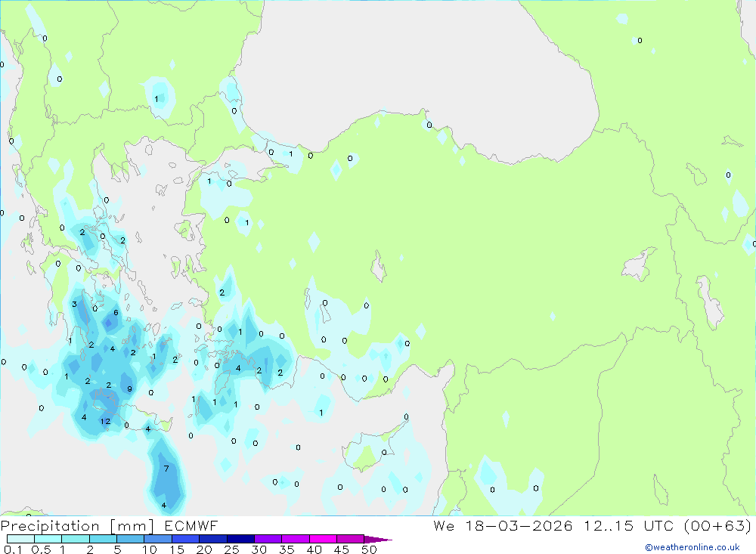
Task: Click legend scale label '0.1'
Action: (x=13, y=549)
